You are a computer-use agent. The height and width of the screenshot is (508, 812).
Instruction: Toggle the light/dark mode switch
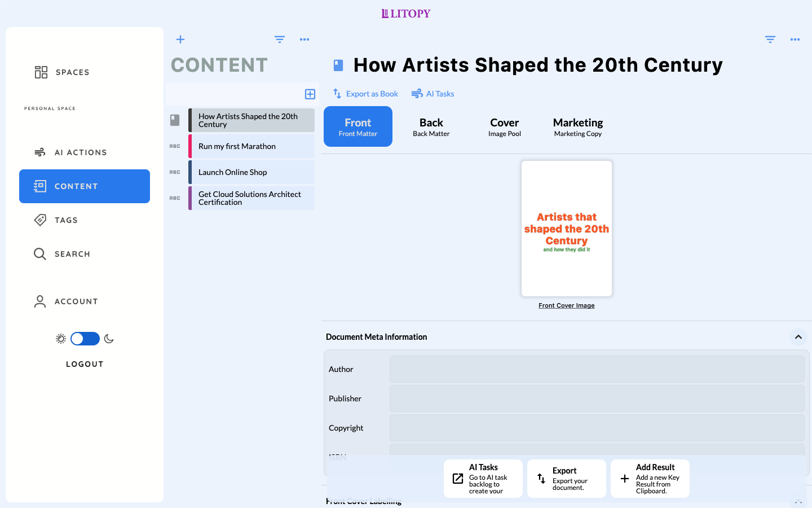pyautogui.click(x=85, y=339)
